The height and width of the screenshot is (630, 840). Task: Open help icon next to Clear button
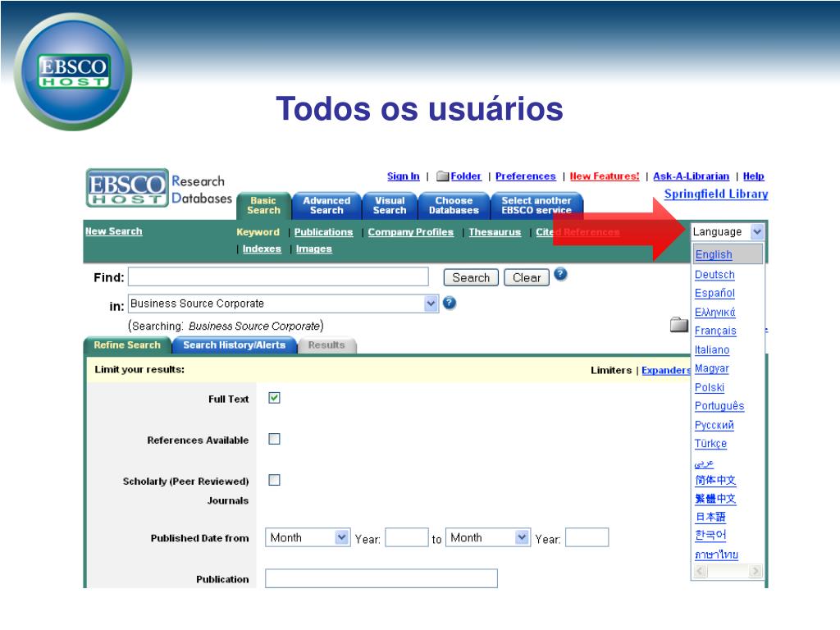coord(560,274)
